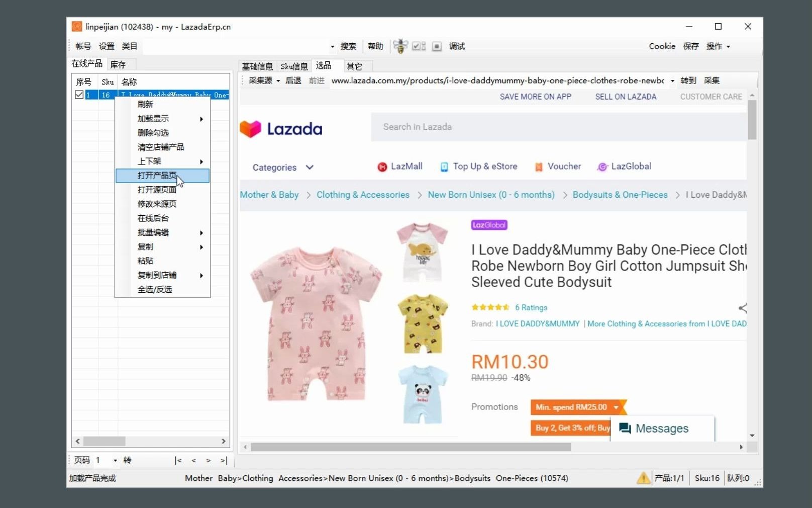Go to the first page of the list
812x508 pixels.
178,460
